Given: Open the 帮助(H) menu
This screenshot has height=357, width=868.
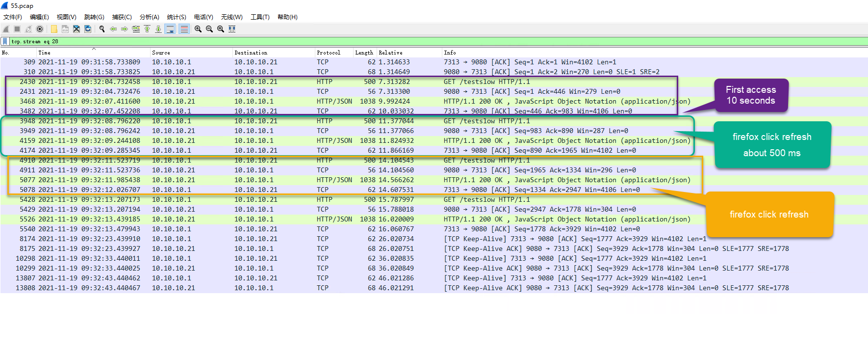Looking at the screenshot, I should click(287, 17).
